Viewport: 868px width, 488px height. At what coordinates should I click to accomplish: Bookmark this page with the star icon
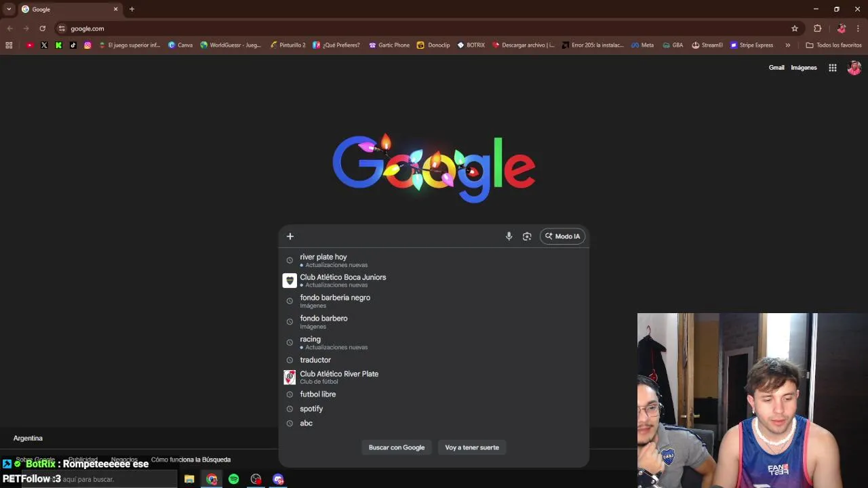click(x=795, y=28)
